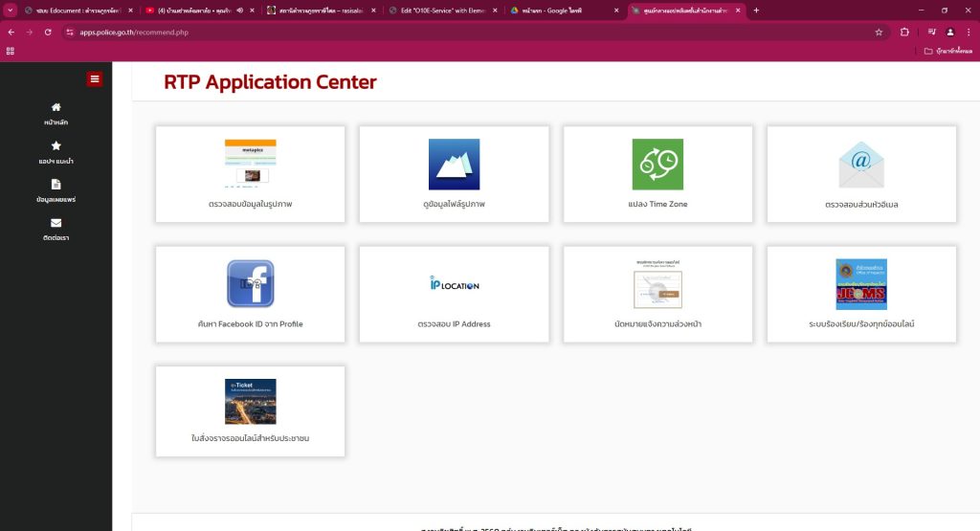Open recommended apps star in sidebar
This screenshot has width=980, height=531.
tap(56, 152)
